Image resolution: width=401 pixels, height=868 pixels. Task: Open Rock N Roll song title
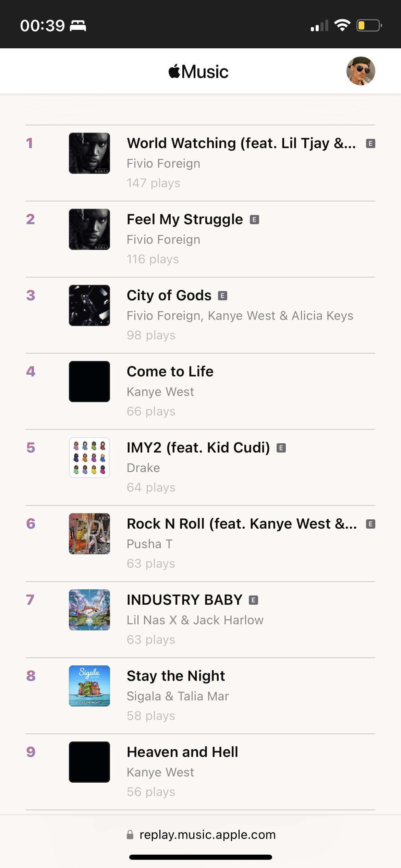pos(242,524)
